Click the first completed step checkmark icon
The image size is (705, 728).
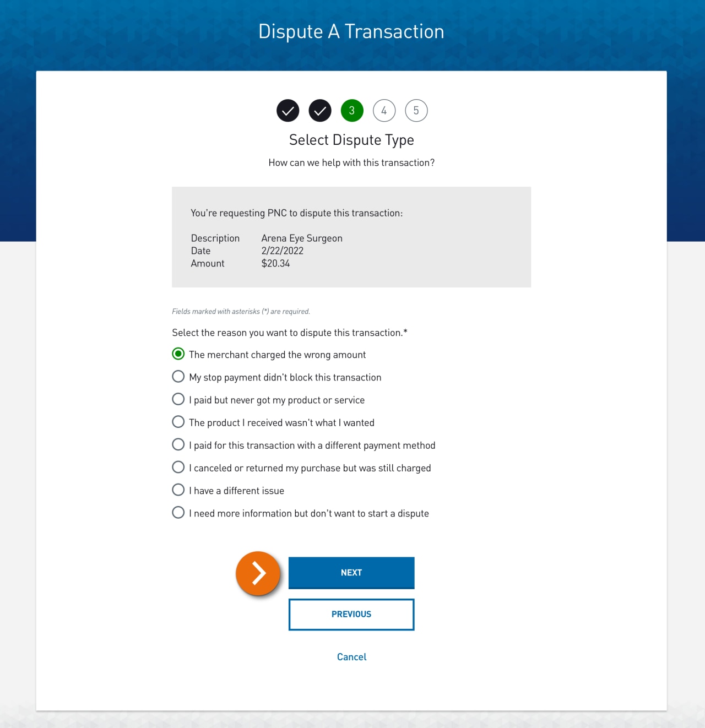288,110
